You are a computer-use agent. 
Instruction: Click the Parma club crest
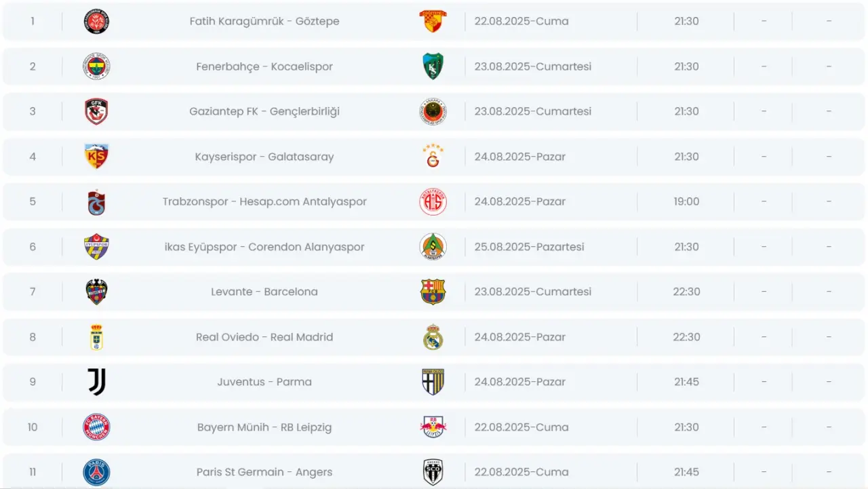pyautogui.click(x=433, y=382)
